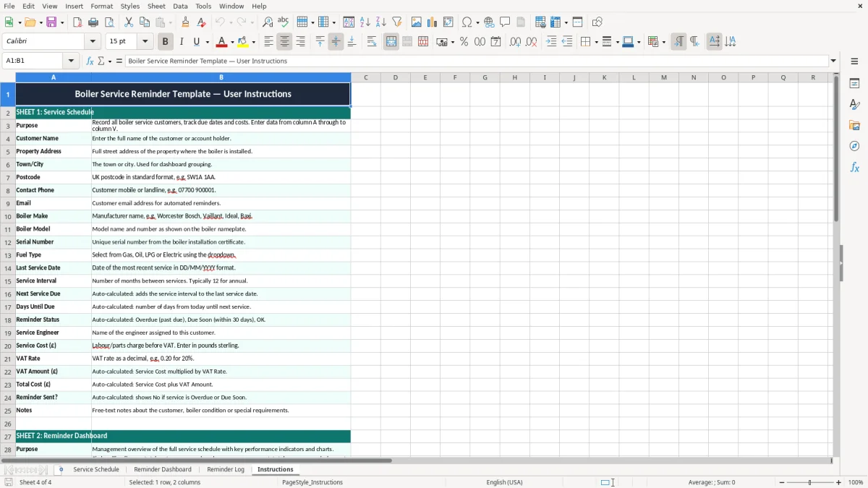The height and width of the screenshot is (488, 868).
Task: Click the Spelling check icon
Action: click(284, 22)
